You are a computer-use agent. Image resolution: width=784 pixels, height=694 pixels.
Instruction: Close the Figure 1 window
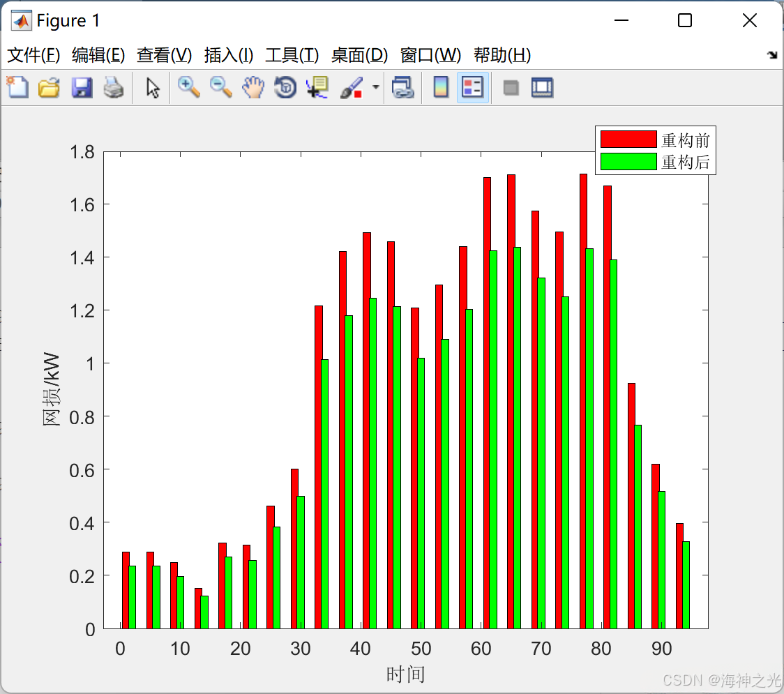(750, 20)
